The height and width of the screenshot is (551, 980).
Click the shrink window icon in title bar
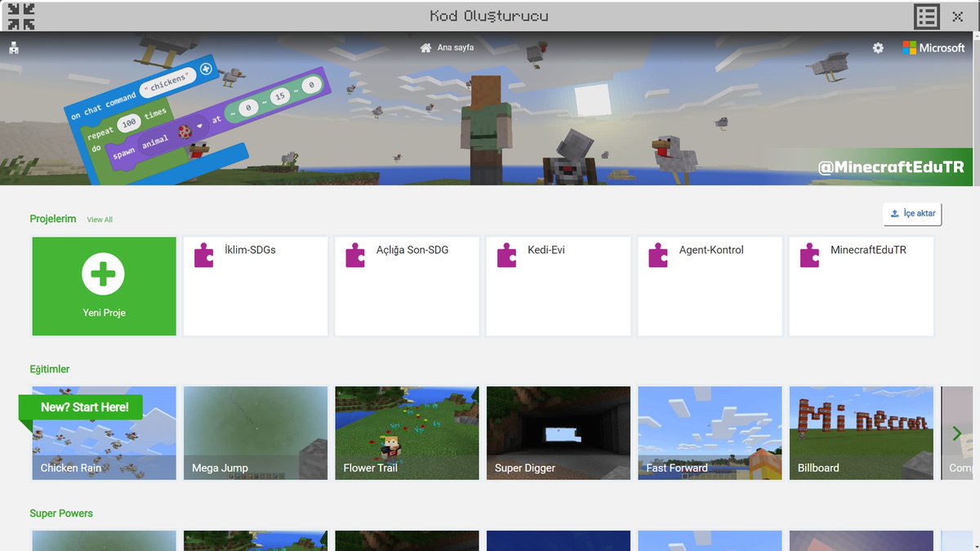pos(20,16)
